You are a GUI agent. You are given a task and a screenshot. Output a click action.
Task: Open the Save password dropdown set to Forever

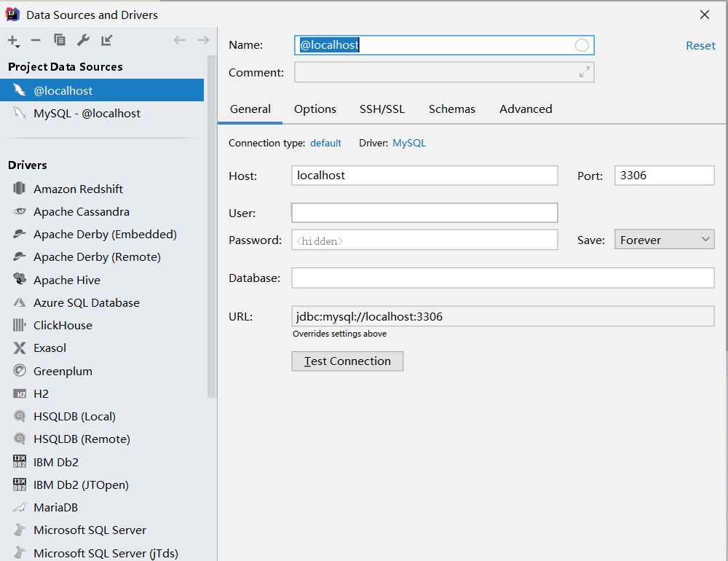point(664,240)
